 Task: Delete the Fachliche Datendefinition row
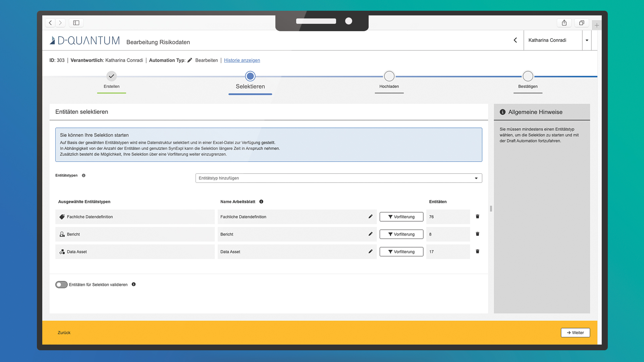pos(477,217)
